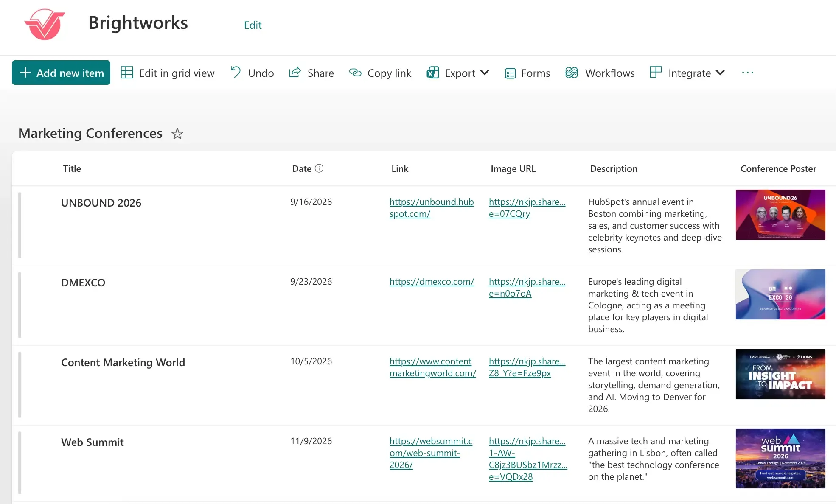Click the massive tech gathering in Lisbon description
Viewport: 836px width, 504px height.
point(654,459)
